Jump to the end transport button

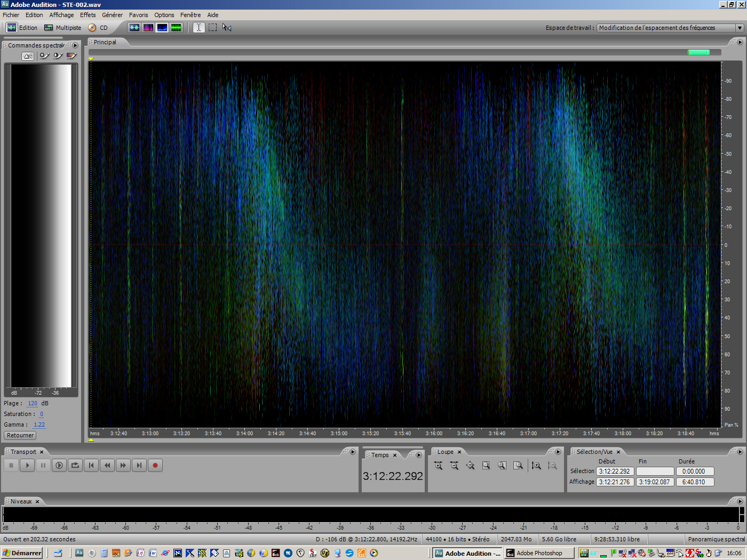[139, 466]
